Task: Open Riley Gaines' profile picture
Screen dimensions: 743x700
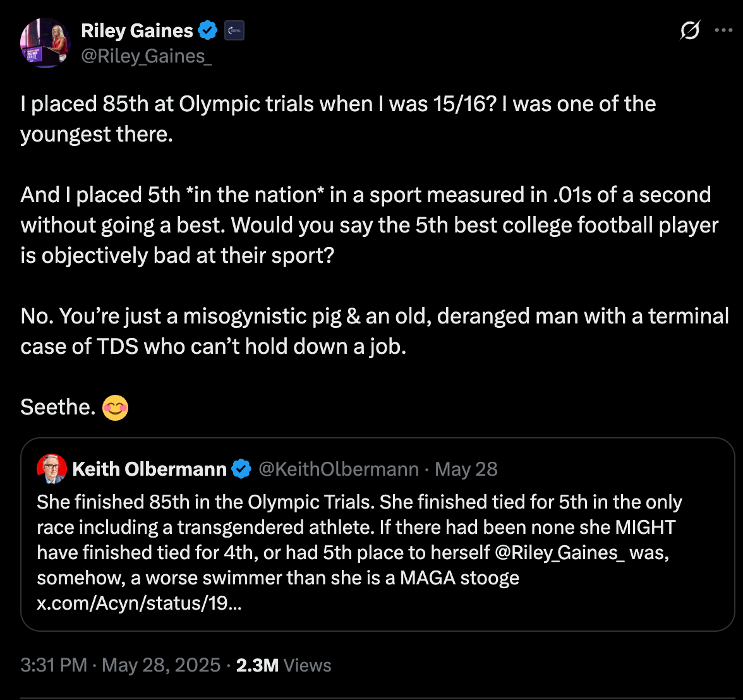Action: click(x=44, y=43)
